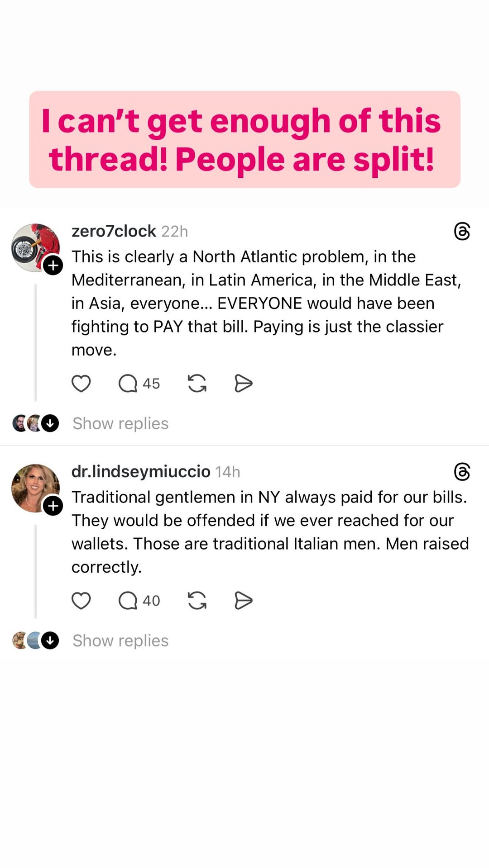Follow zero7clock using the plus badge
489x868 pixels.
pos(53,265)
